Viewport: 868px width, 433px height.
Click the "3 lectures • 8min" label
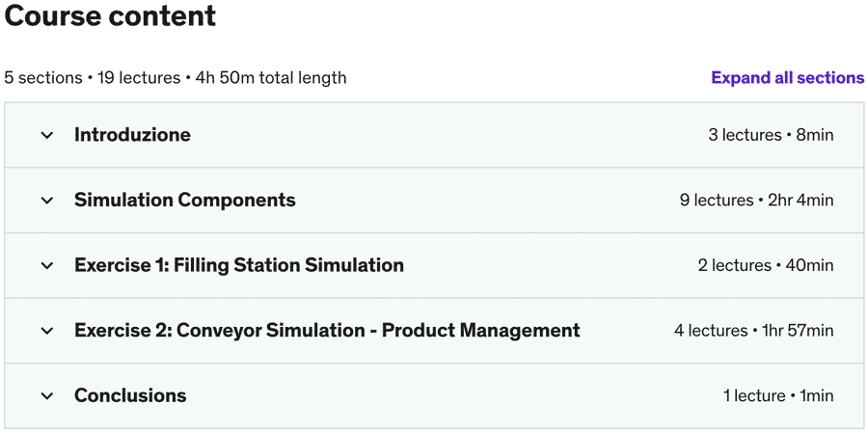pos(771,135)
